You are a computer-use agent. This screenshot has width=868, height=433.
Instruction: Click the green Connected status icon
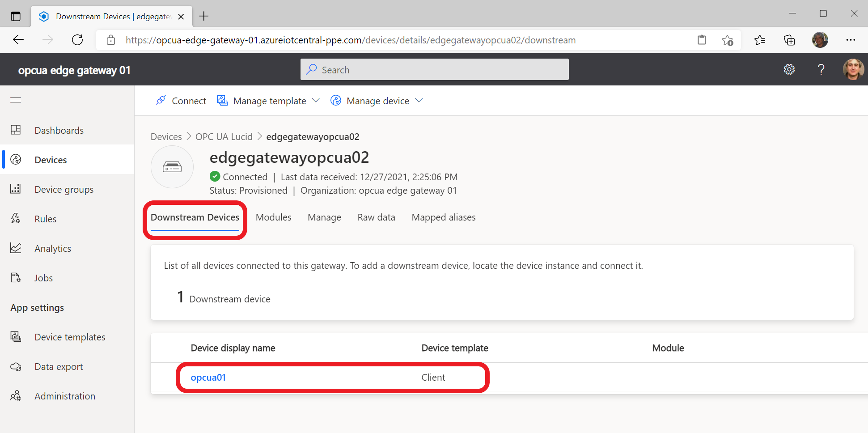[215, 176]
